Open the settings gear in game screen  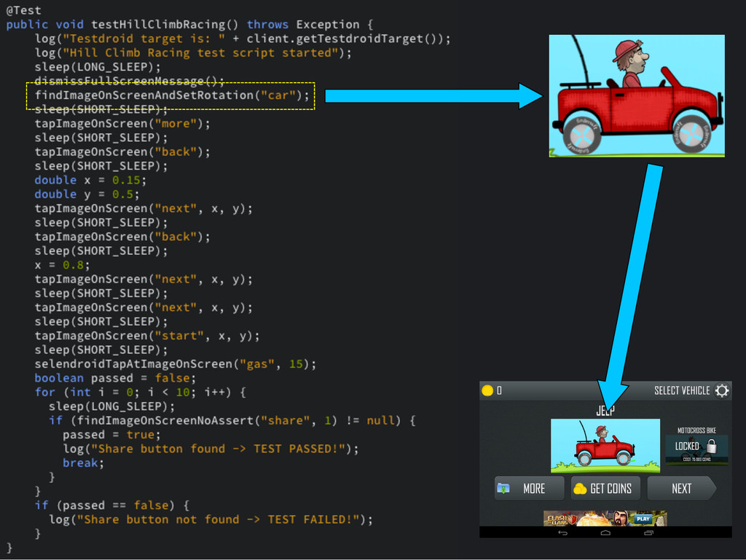click(x=722, y=391)
